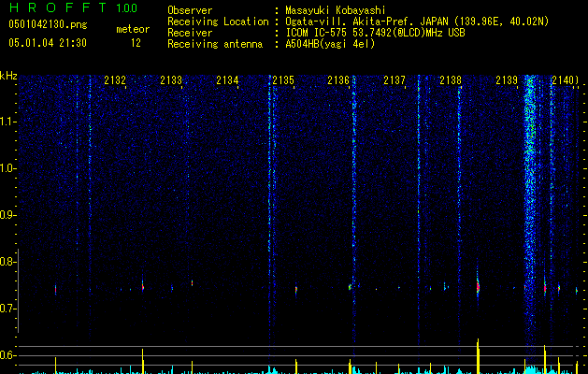Click the 2139 time marker

pyautogui.click(x=507, y=80)
